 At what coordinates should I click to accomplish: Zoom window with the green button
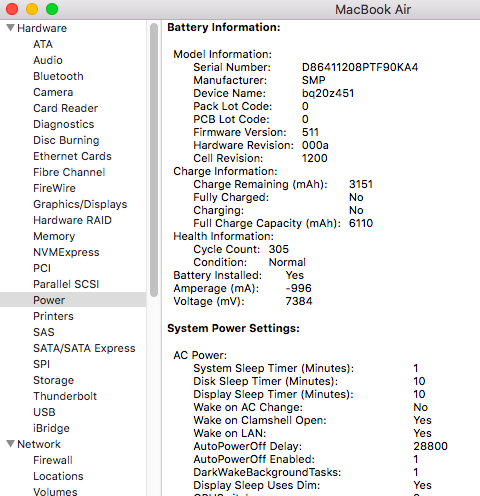click(52, 9)
